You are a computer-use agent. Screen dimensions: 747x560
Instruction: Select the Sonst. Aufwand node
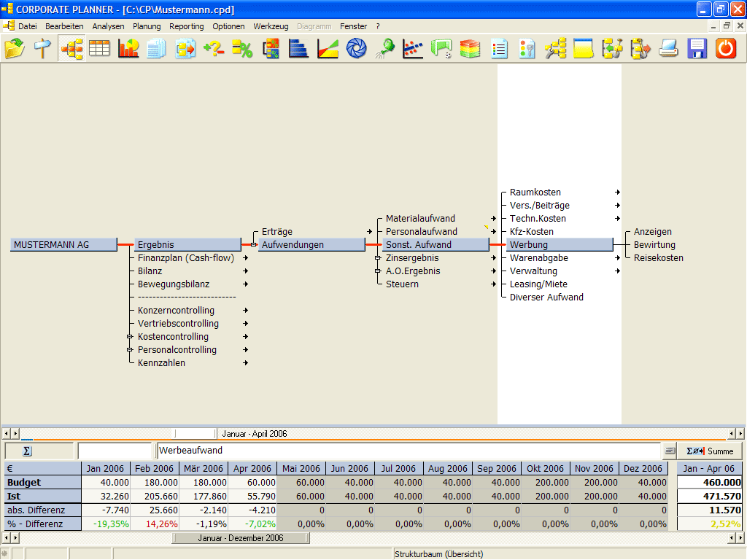(x=436, y=245)
